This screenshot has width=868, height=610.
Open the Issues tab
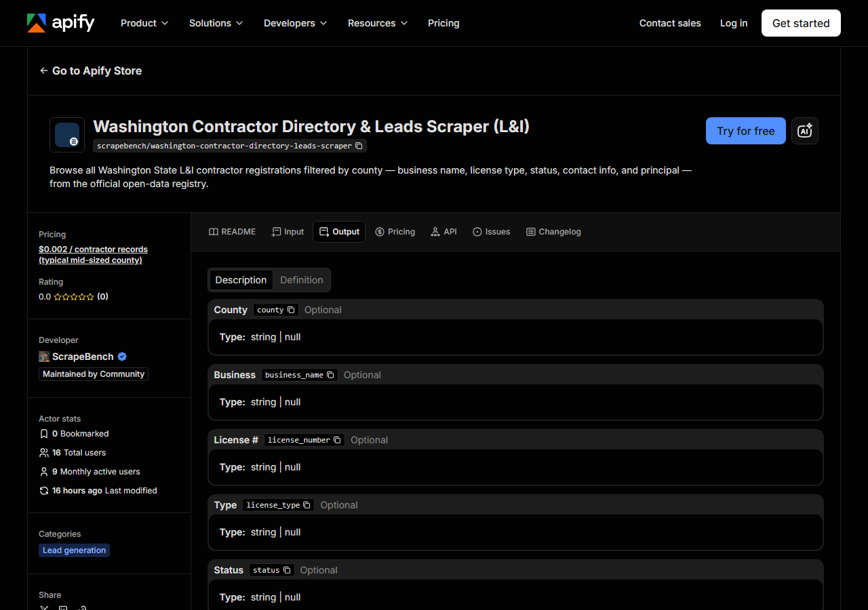[491, 232]
